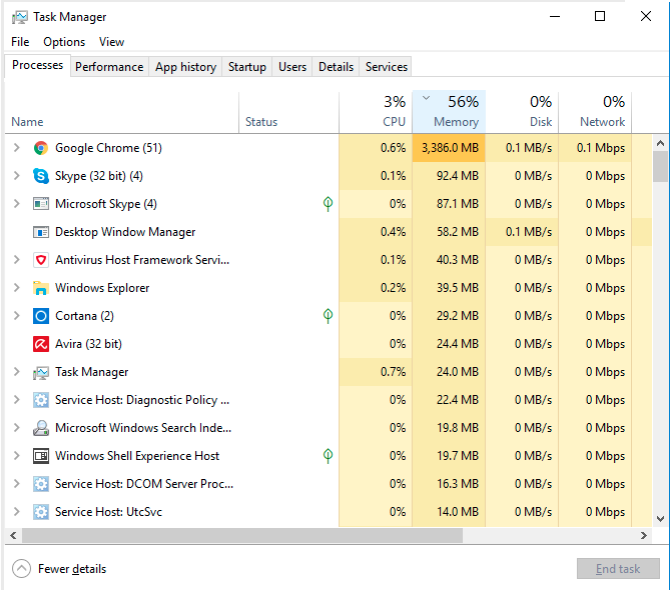Sort processes by Name column header
The height and width of the screenshot is (590, 670).
tap(122, 112)
